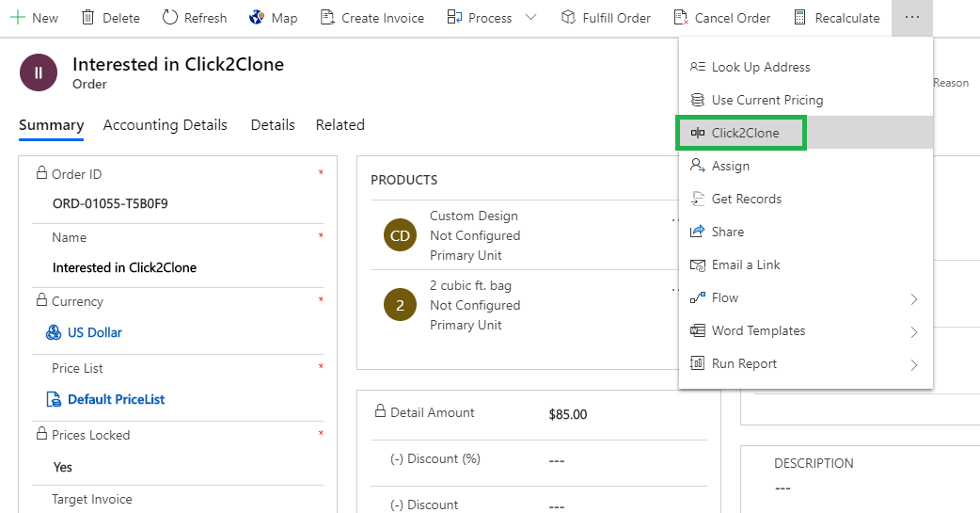Click the Delete trash icon

pyautogui.click(x=88, y=18)
